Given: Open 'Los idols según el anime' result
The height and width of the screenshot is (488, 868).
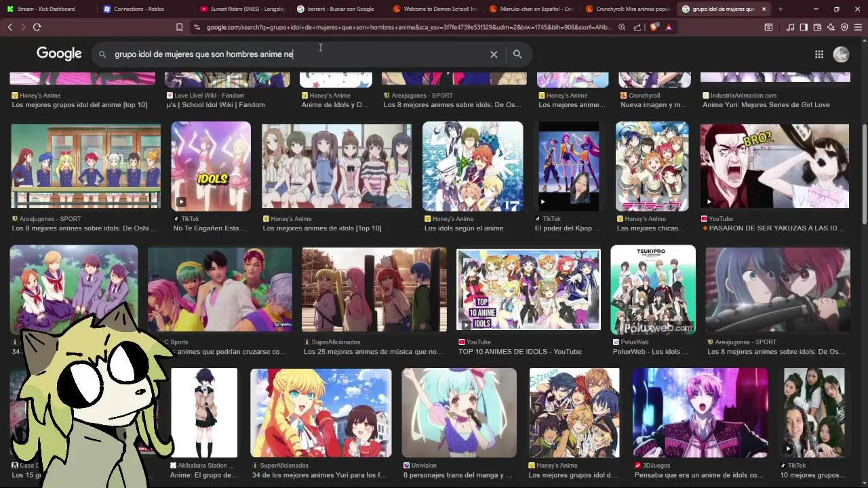Looking at the screenshot, I should [x=464, y=228].
